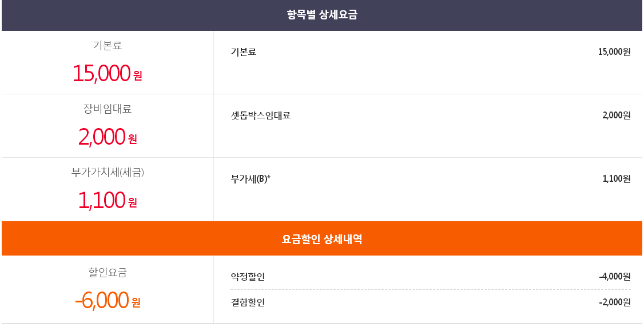The width and height of the screenshot is (644, 327).
Task: Click the 할인요금 category label
Action: pyautogui.click(x=108, y=273)
